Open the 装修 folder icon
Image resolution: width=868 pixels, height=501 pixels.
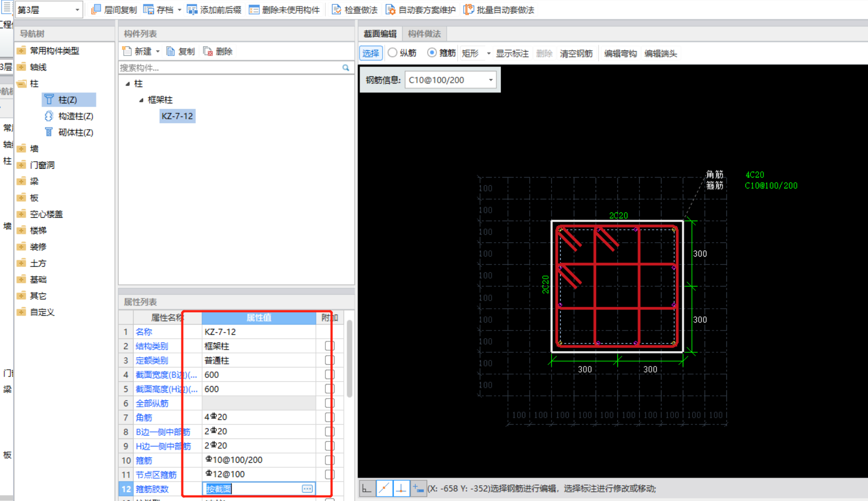[21, 247]
